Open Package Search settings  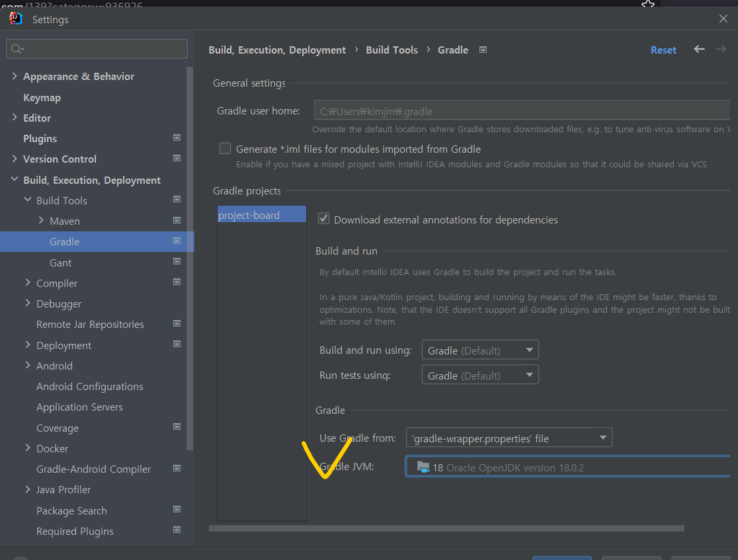coord(71,510)
